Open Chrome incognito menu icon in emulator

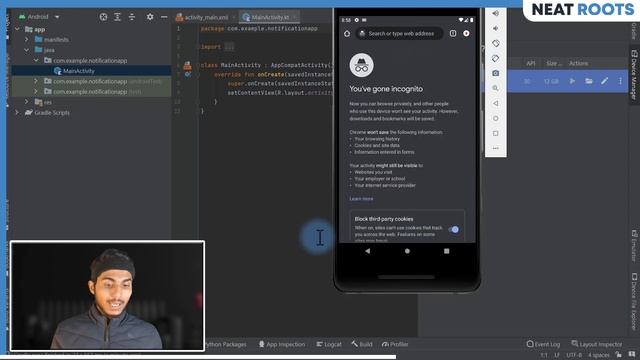tap(466, 33)
